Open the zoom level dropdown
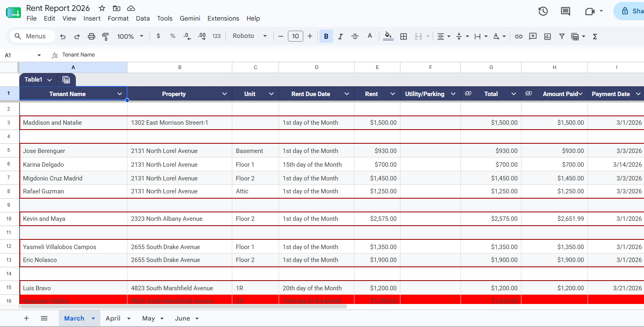Image resolution: width=644 pixels, height=327 pixels. [x=130, y=36]
